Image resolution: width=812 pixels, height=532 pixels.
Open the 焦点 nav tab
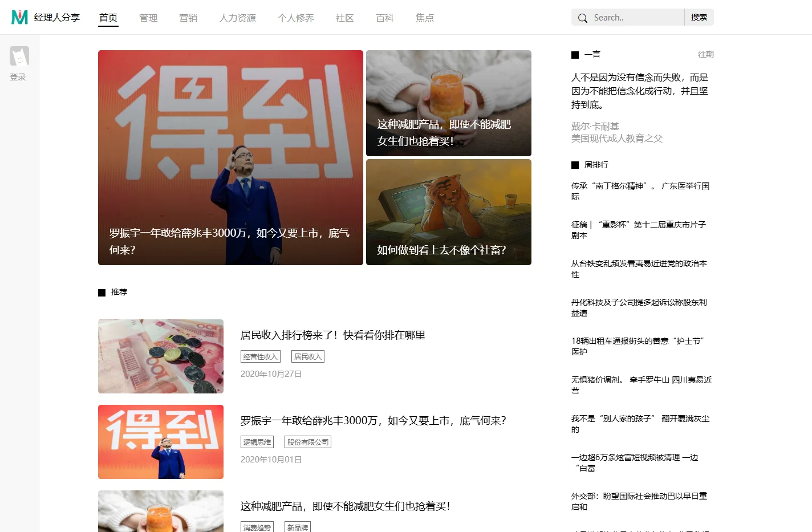pyautogui.click(x=425, y=18)
